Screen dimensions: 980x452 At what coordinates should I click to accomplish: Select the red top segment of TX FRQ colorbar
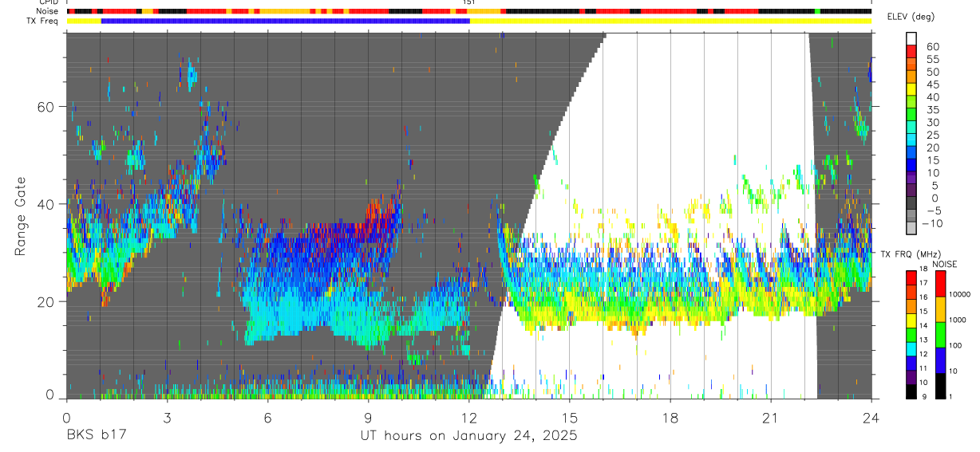pyautogui.click(x=911, y=277)
